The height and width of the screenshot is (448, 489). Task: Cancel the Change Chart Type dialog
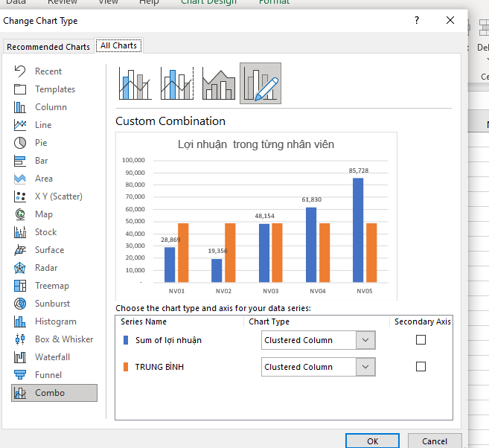(435, 441)
